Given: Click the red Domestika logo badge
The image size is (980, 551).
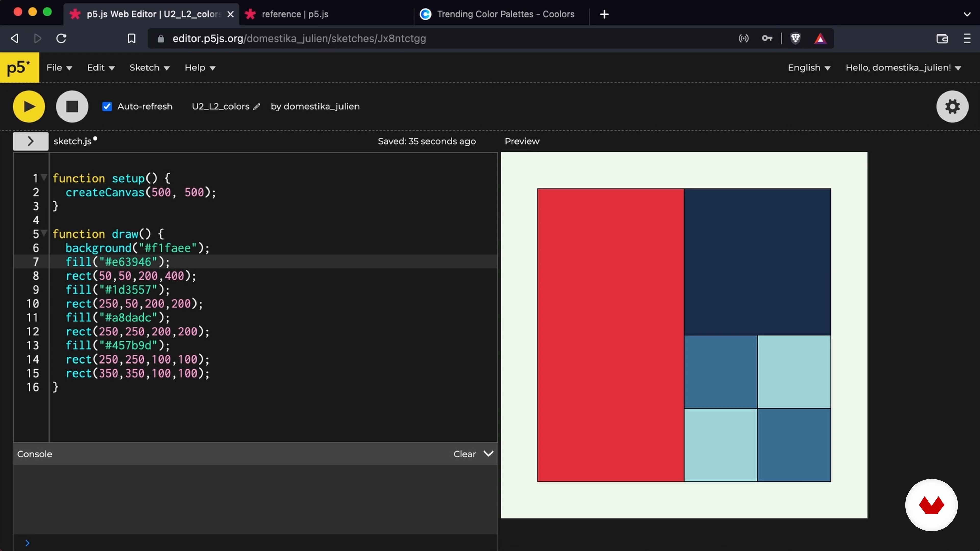Looking at the screenshot, I should click(x=931, y=505).
